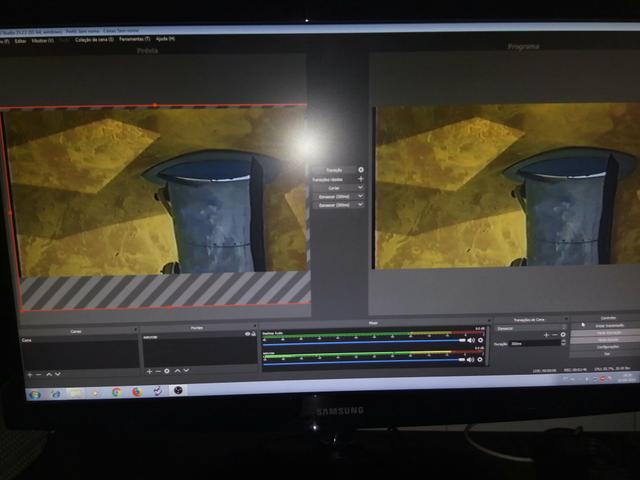Expand the second Esmaecer (300ms) dropdown

coord(360,205)
